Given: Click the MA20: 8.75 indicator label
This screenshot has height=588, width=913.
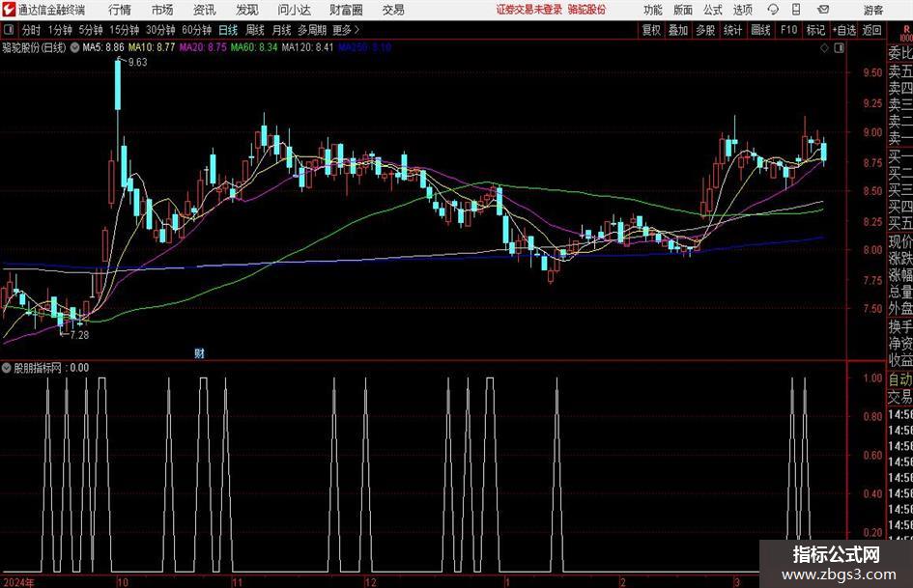Looking at the screenshot, I should 203,47.
